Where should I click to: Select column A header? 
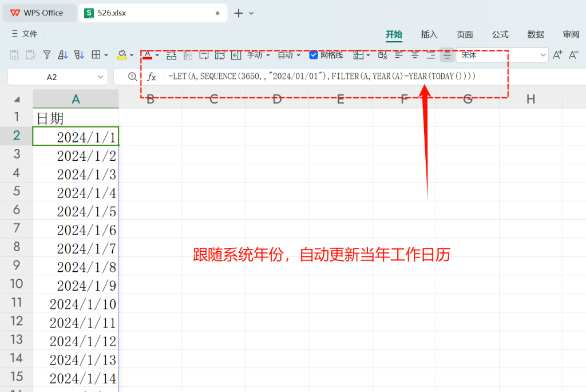tap(76, 99)
